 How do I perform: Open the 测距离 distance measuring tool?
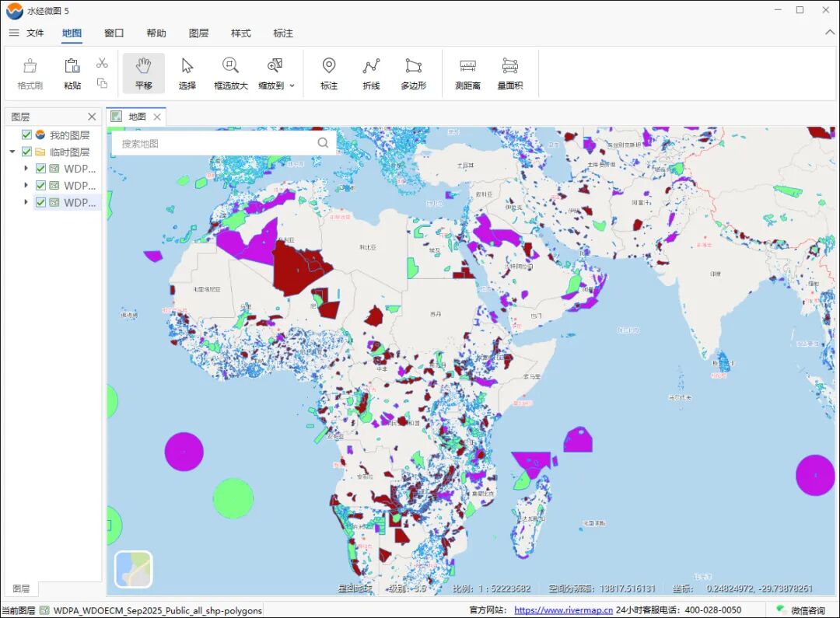pyautogui.click(x=467, y=73)
